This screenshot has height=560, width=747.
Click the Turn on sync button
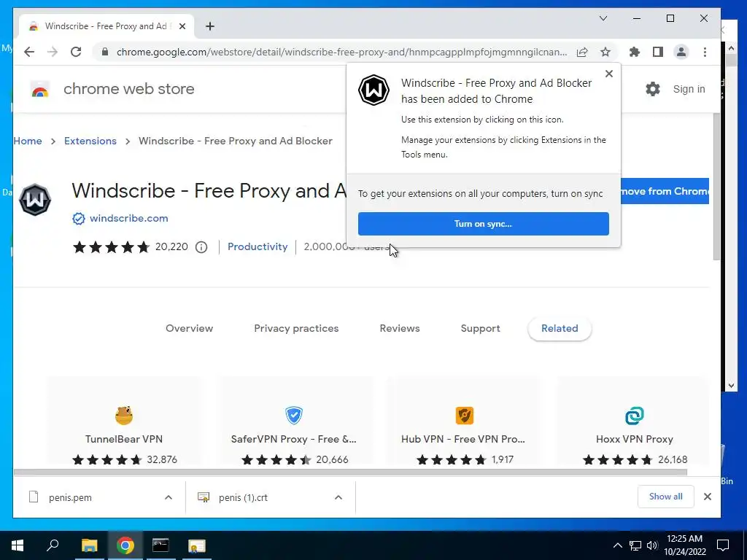[483, 224]
